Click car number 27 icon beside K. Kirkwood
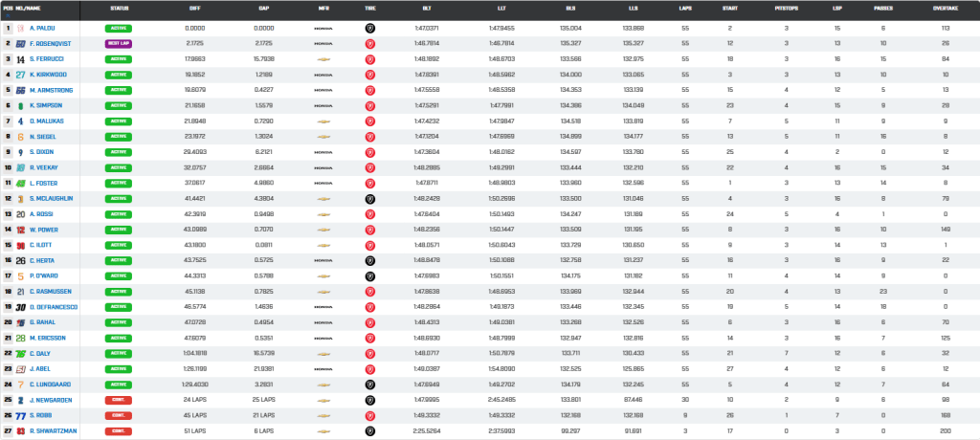The width and height of the screenshot is (980, 440). coord(21,75)
